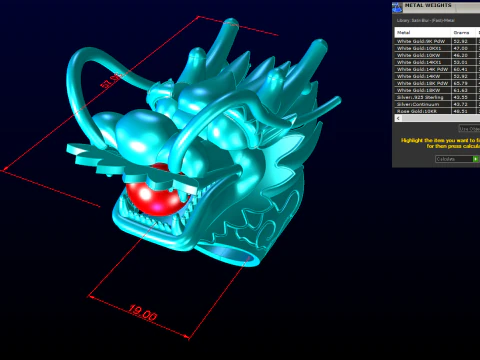Select the Rose Gold:10KR row
The height and width of the screenshot is (360, 480).
437,111
